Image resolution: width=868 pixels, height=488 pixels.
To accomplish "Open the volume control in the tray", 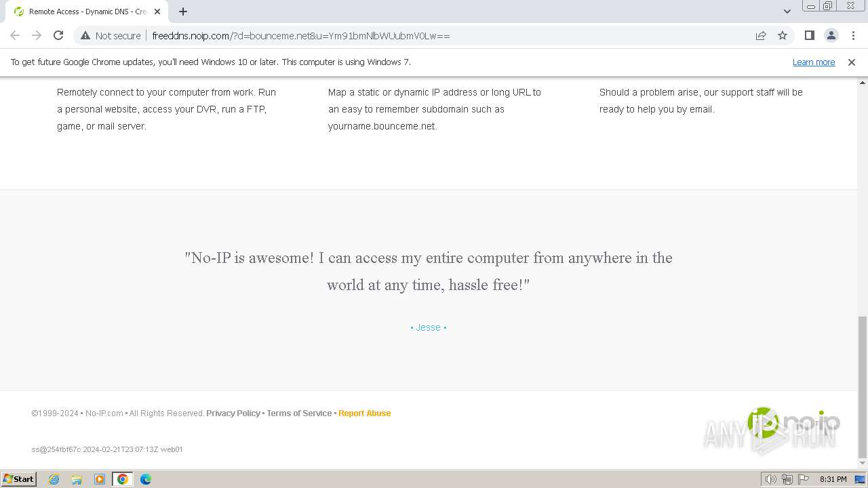I will coord(771,479).
